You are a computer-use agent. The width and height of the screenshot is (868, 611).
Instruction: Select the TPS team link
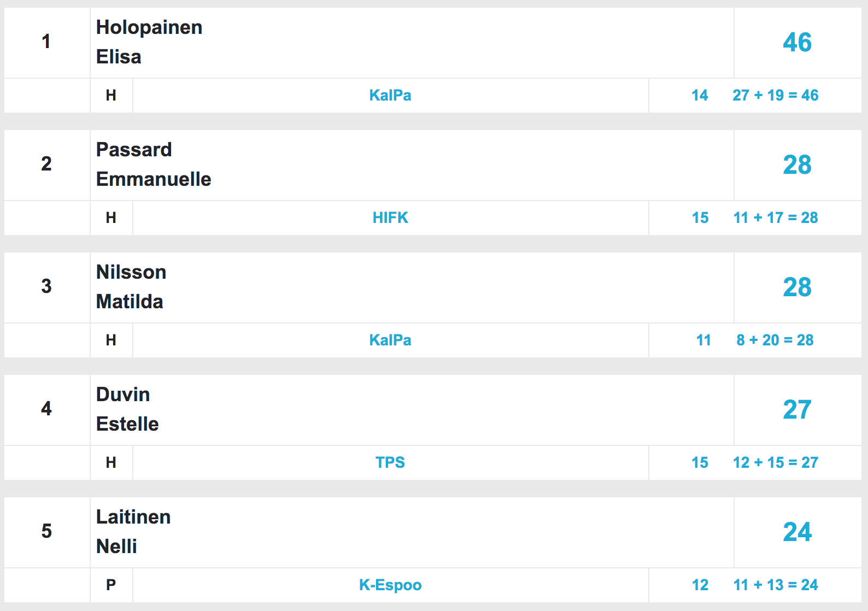390,462
